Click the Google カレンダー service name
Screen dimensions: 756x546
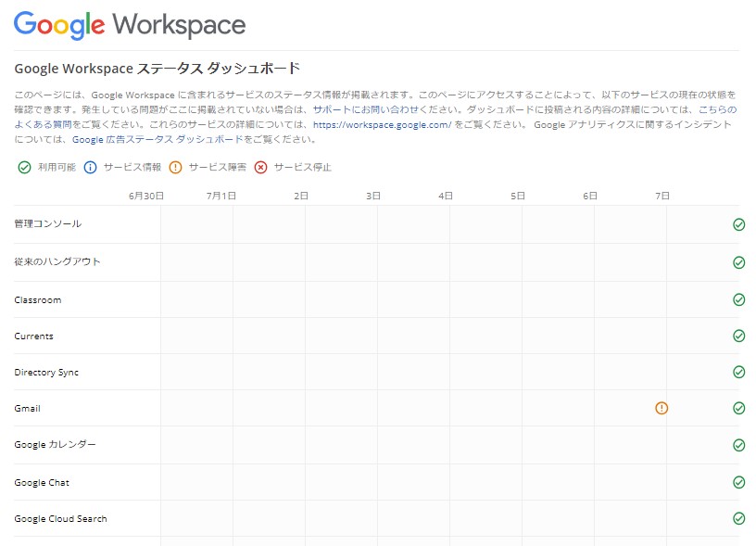(55, 444)
